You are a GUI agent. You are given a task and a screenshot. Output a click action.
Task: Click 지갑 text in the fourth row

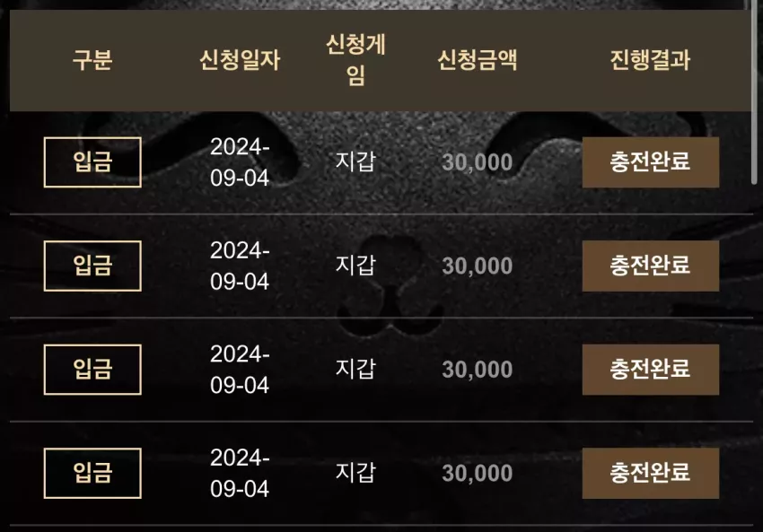click(x=355, y=472)
